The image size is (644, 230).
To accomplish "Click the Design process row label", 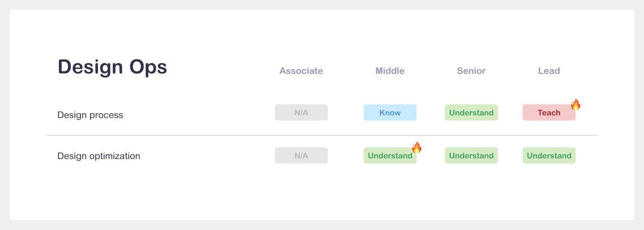I will coord(90,115).
